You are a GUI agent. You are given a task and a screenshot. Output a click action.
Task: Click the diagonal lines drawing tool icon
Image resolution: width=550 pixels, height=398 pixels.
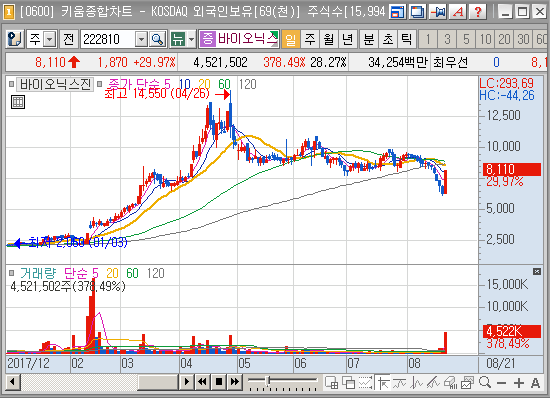click(433, 383)
